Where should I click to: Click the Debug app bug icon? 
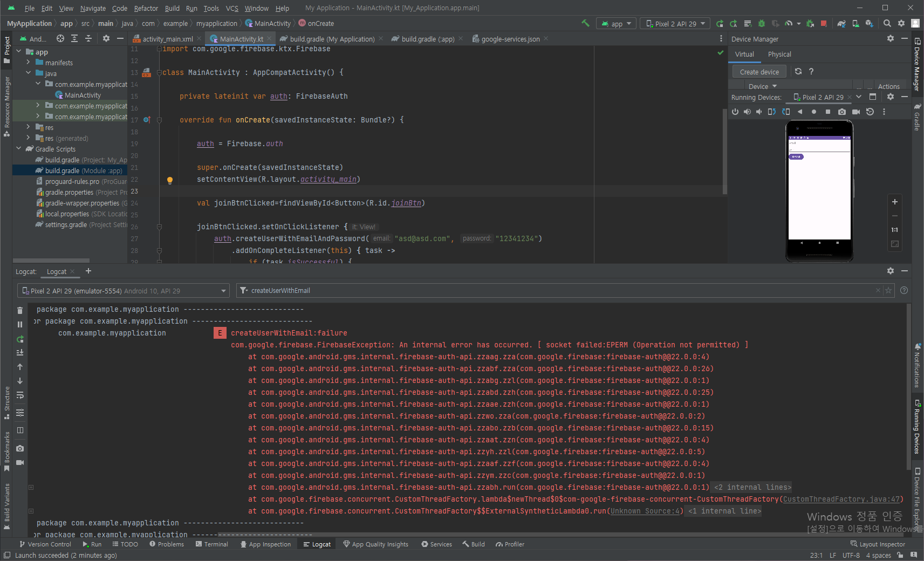(762, 23)
